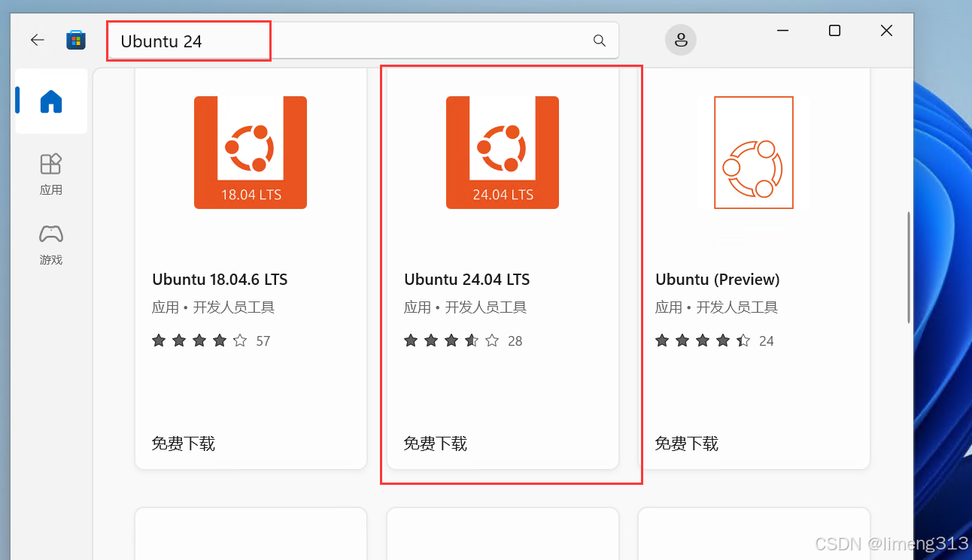Minimize the Microsoft Store window
Image resolution: width=972 pixels, height=560 pixels.
[x=782, y=31]
